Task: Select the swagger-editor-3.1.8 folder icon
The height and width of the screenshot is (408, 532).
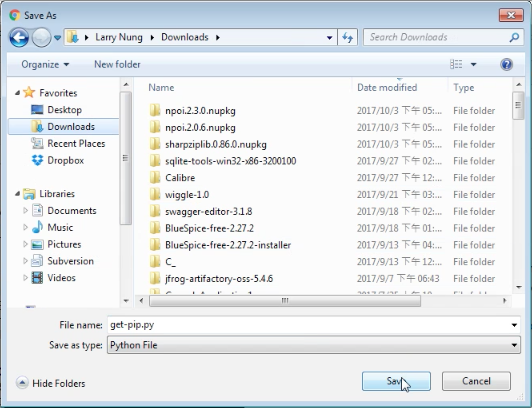Action: click(x=155, y=211)
